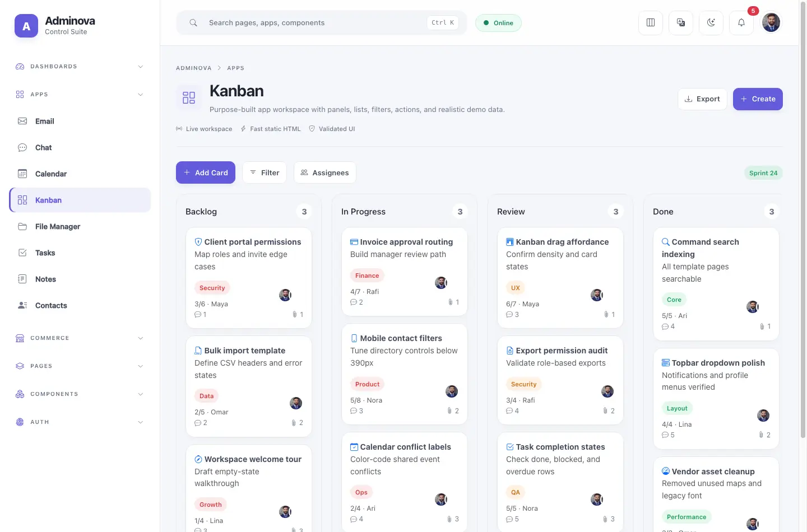Click the Security tag on Client portal card

212,288
